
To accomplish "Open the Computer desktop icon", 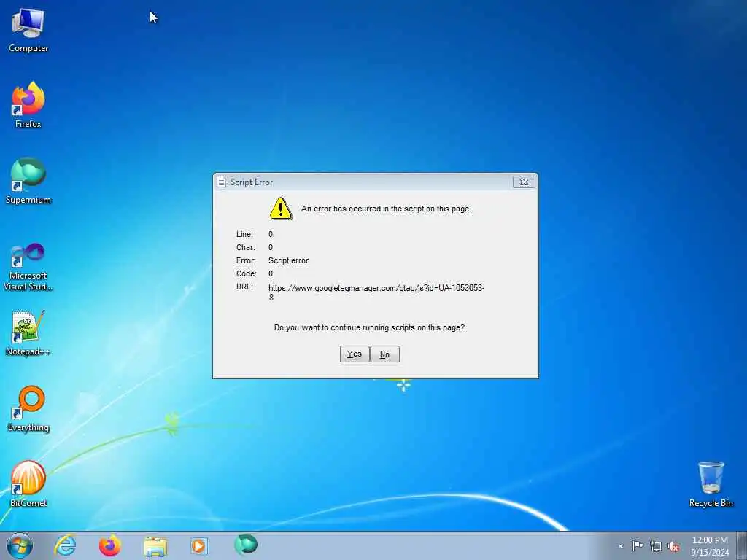I will coord(28,31).
